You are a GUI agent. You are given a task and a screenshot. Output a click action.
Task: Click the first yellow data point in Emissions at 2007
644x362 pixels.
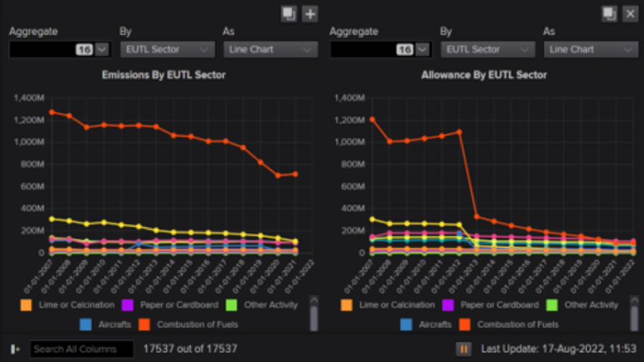52,220
